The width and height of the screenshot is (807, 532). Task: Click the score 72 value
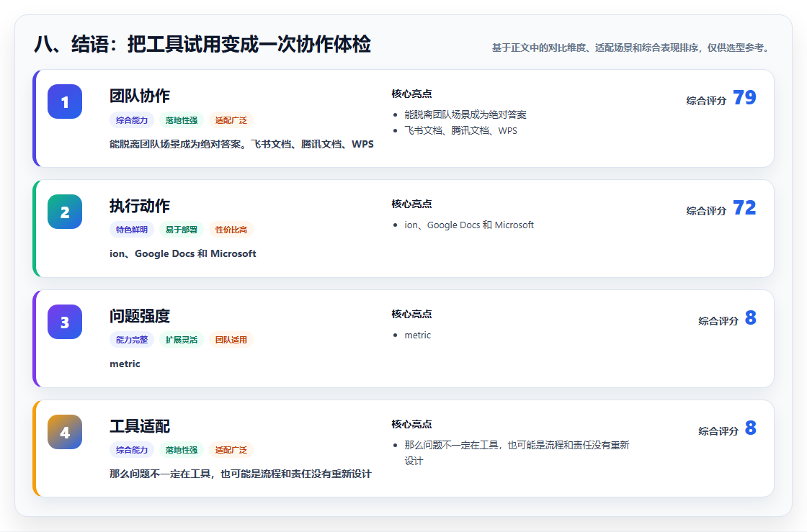click(744, 207)
